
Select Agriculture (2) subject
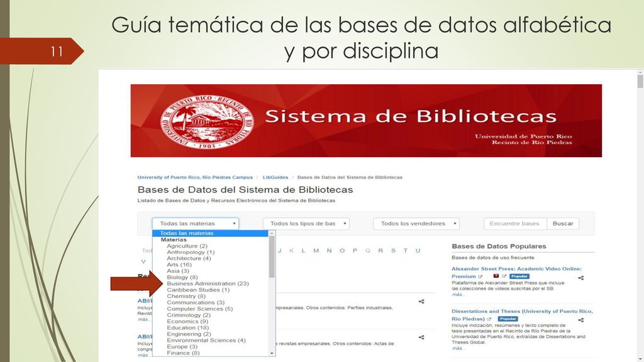[187, 246]
